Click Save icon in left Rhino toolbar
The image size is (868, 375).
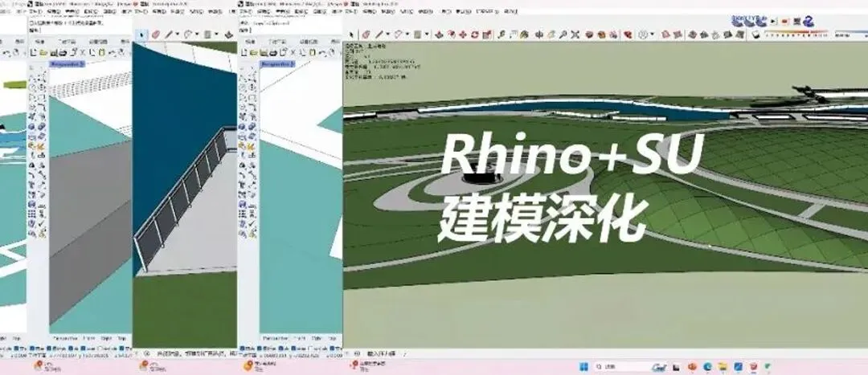coord(53,52)
